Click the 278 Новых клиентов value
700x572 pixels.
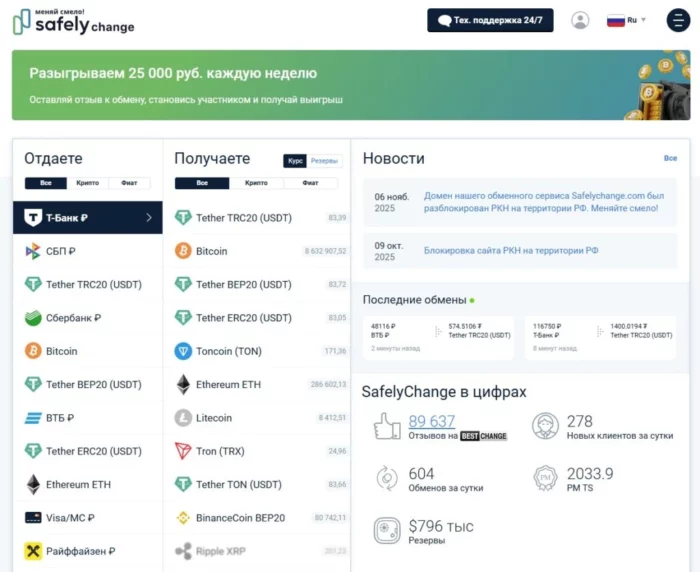pos(580,421)
